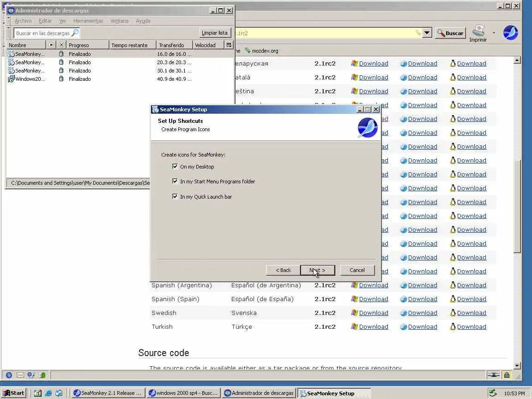Remove the Windows20... download via trash icon

61,79
